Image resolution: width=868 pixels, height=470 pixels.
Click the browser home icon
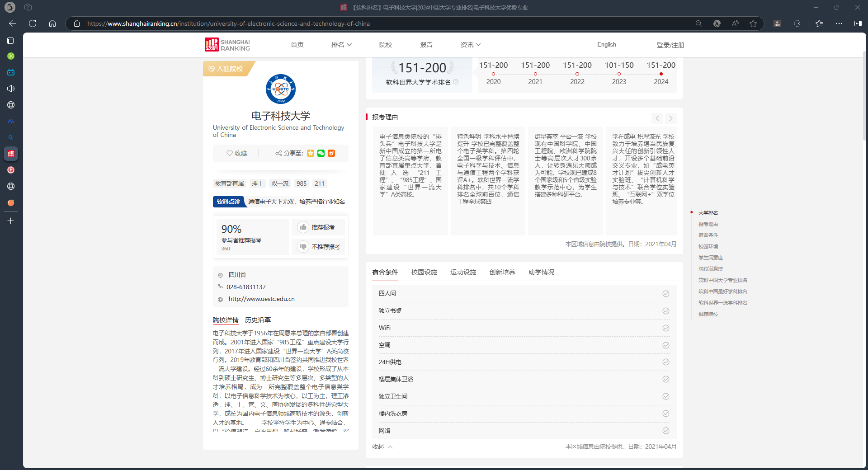pyautogui.click(x=52, y=23)
